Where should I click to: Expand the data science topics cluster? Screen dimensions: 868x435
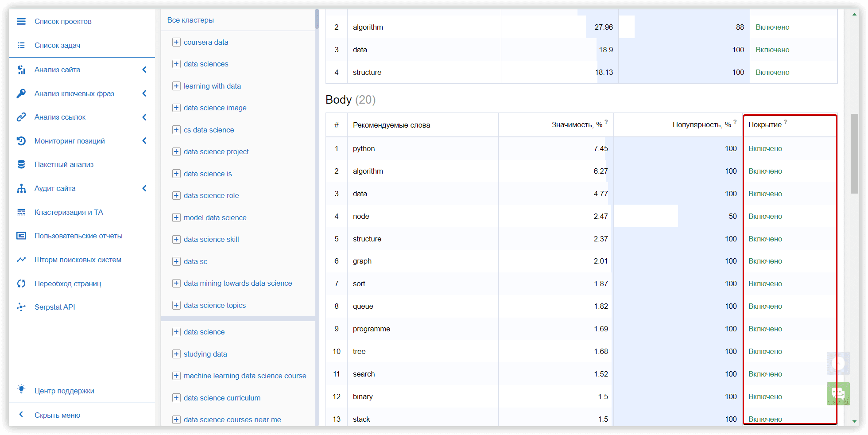point(176,305)
